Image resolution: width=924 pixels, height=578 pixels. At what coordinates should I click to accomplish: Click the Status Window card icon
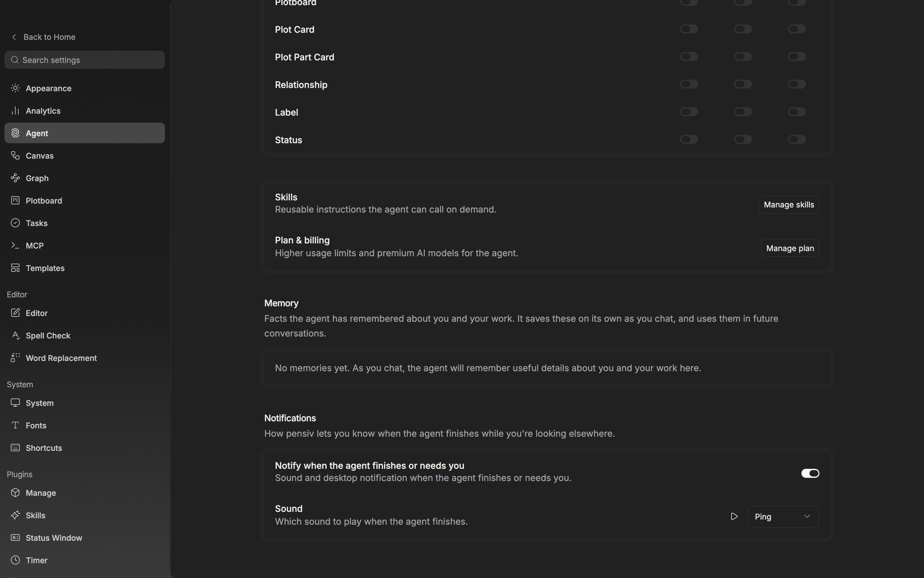(x=15, y=538)
